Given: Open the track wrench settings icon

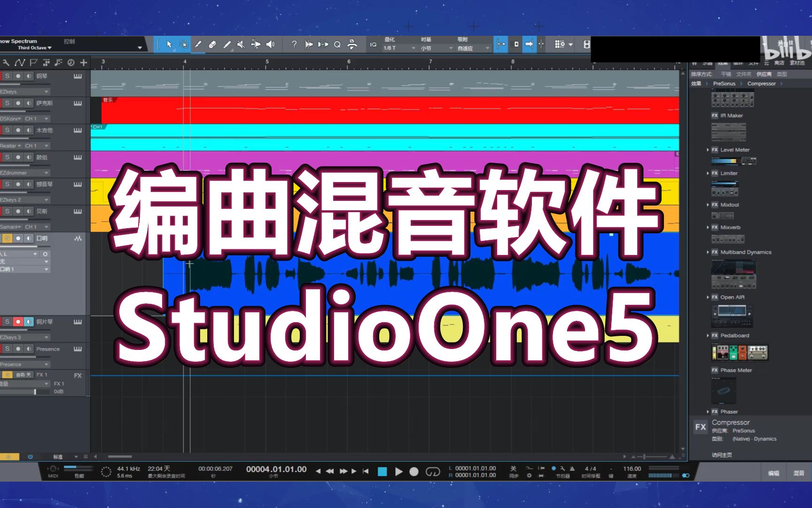Looking at the screenshot, I should point(6,62).
